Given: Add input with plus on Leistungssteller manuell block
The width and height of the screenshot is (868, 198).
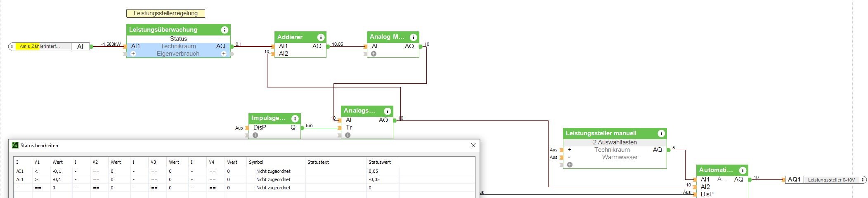Looking at the screenshot, I should pos(570,165).
